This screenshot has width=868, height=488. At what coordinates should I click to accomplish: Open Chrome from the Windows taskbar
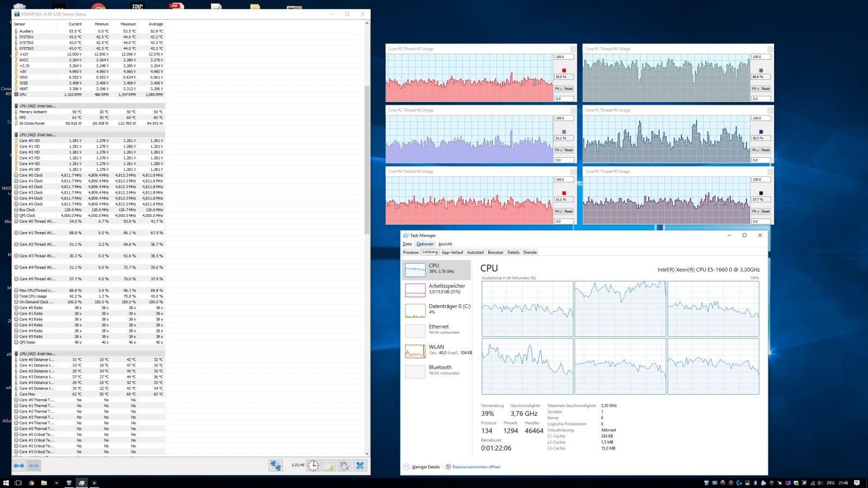pos(31,483)
